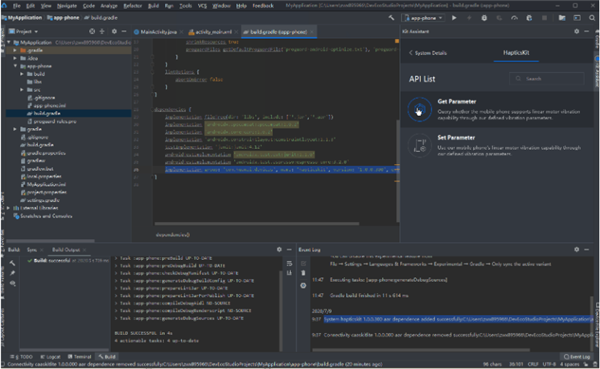Go back to System Details

(427, 53)
